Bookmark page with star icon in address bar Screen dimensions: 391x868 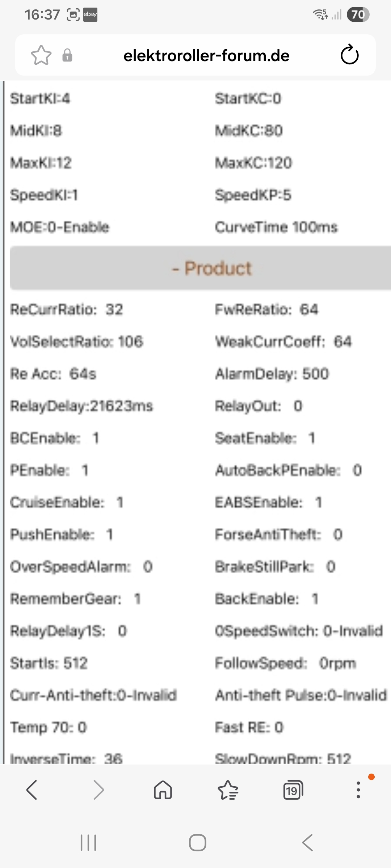[x=41, y=55]
